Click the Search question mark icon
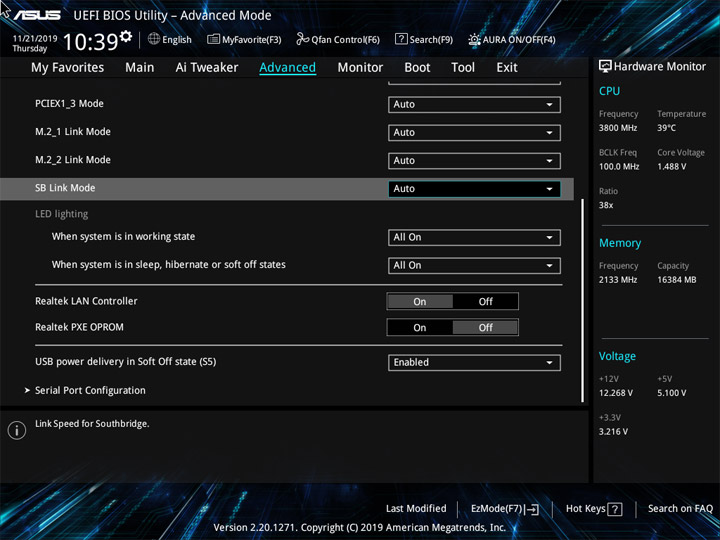Viewport: 720px width, 540px height. 401,39
